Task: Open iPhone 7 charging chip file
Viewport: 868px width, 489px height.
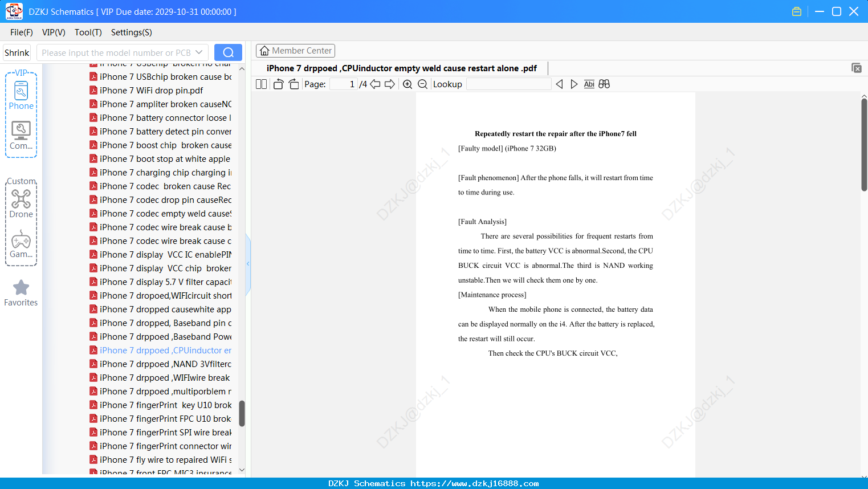Action: click(x=160, y=173)
